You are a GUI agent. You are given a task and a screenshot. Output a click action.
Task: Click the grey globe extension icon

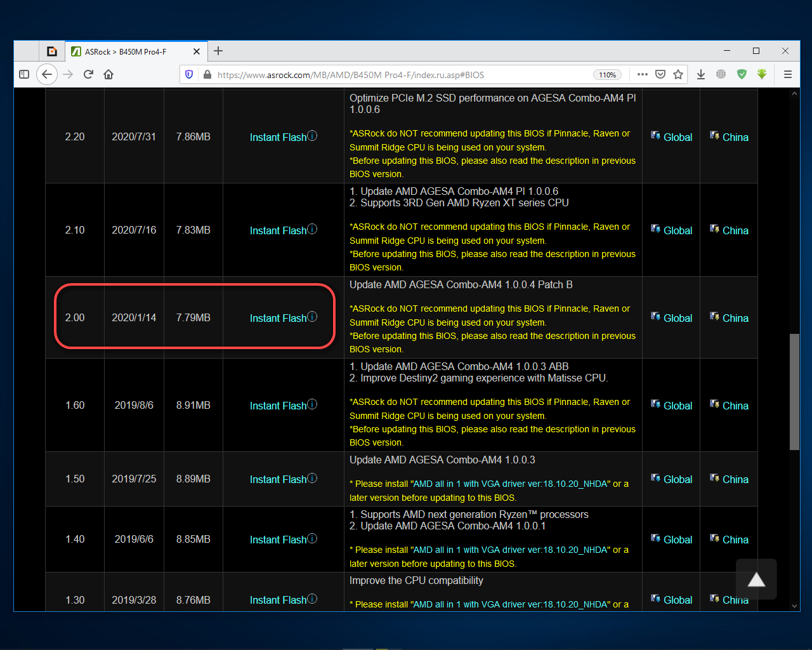721,74
